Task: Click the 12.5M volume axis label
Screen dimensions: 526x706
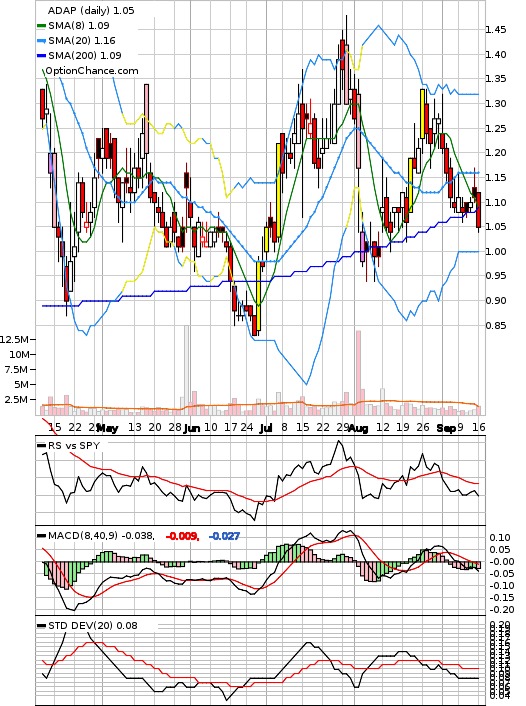Action: [15, 339]
